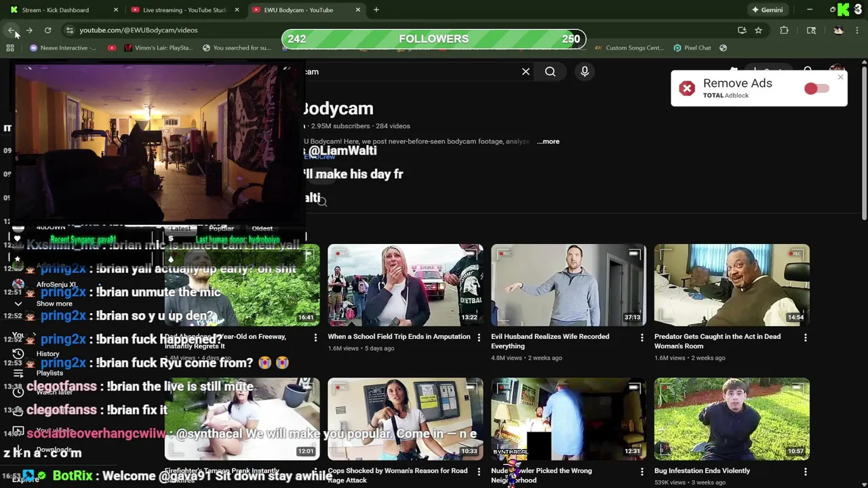This screenshot has height=488, width=868.
Task: Open options menu for Predator Gets Caught video
Action: point(806,337)
